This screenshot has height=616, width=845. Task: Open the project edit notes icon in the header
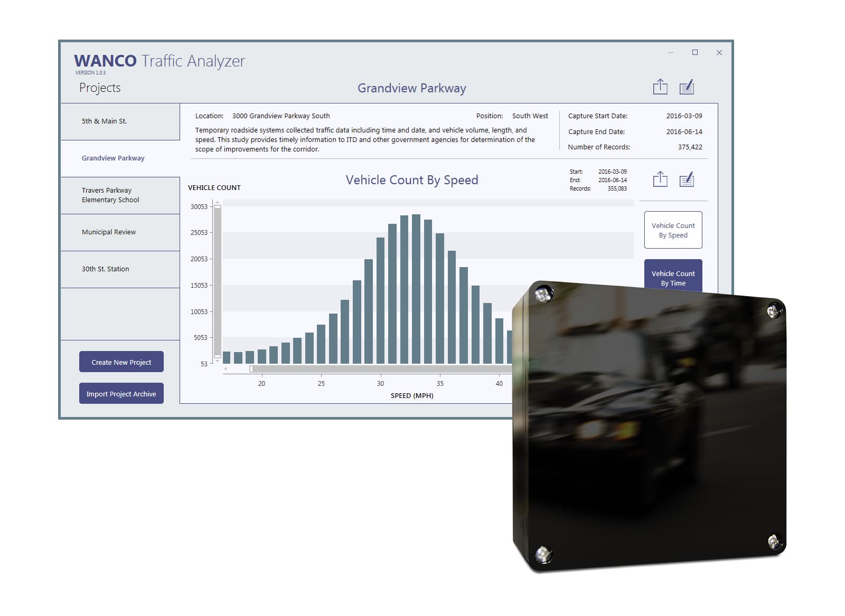pyautogui.click(x=687, y=87)
